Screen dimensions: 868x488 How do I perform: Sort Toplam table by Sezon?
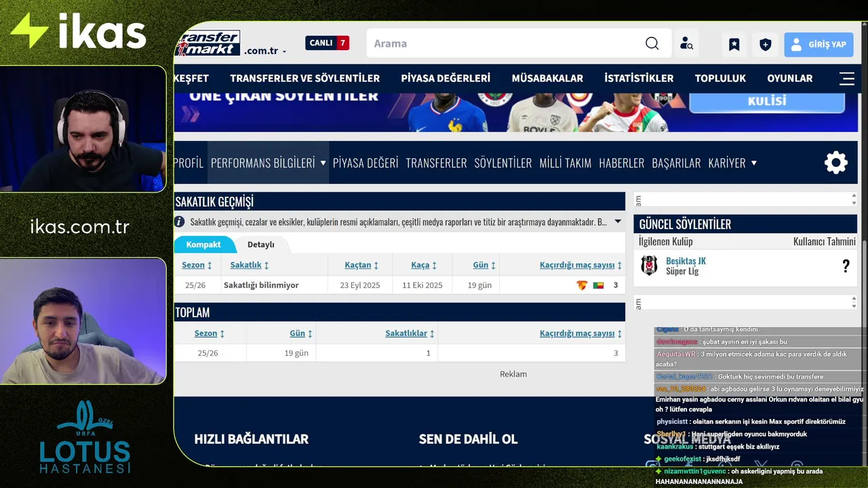click(210, 333)
